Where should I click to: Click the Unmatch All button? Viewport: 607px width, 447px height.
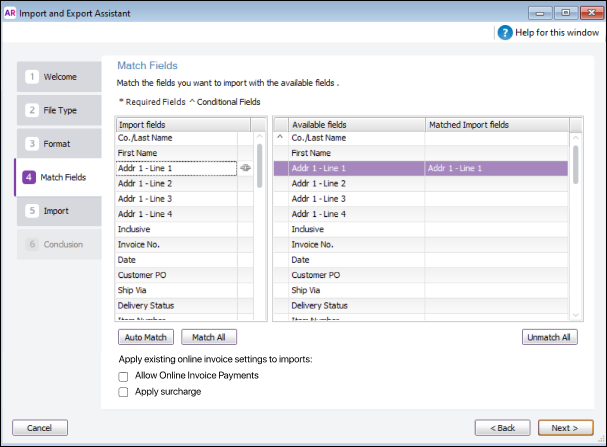click(549, 337)
